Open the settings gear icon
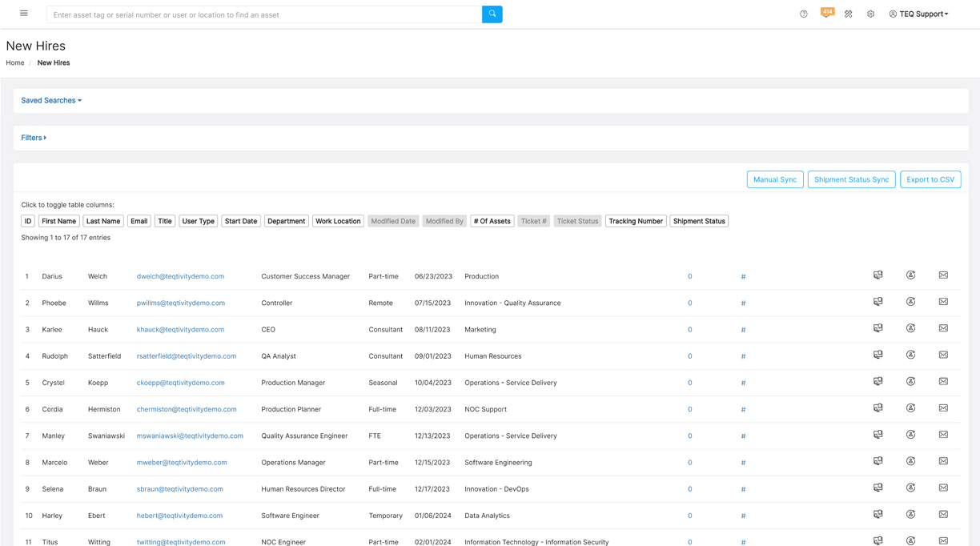The image size is (980, 546). tap(870, 14)
